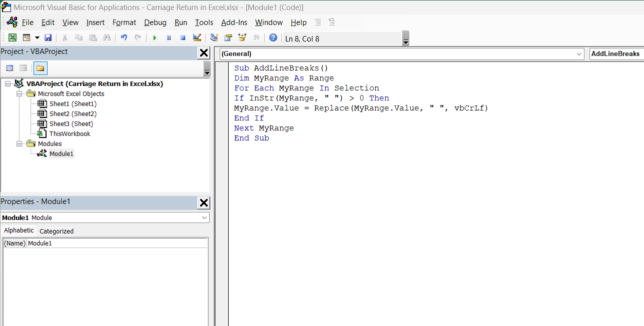
Task: Select Sheet1 (Sheet1) in project tree
Action: pyautogui.click(x=73, y=104)
